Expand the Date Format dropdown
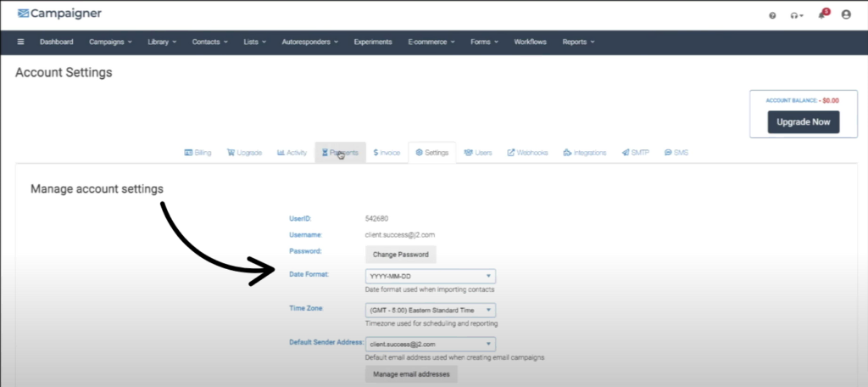 [430, 276]
